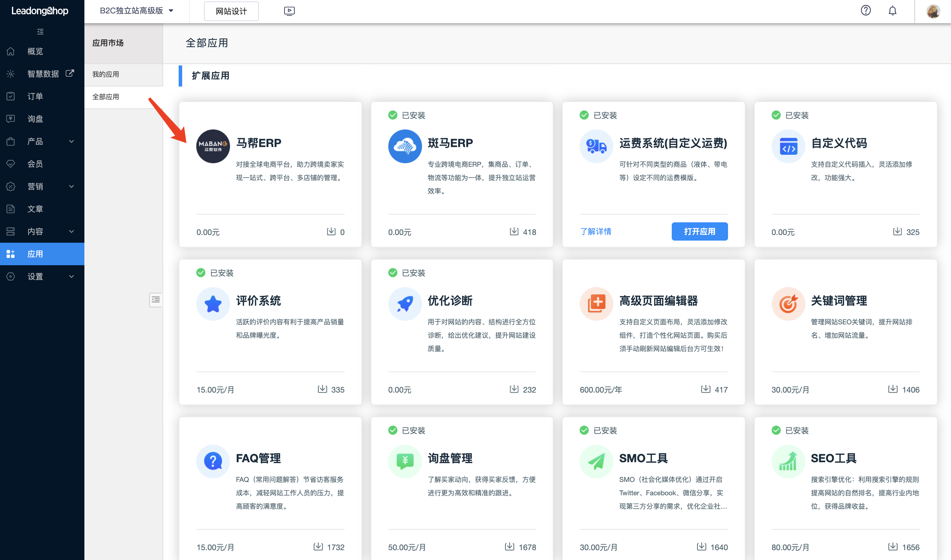The width and height of the screenshot is (951, 560).
Task: Click the notification bell icon
Action: (x=893, y=11)
